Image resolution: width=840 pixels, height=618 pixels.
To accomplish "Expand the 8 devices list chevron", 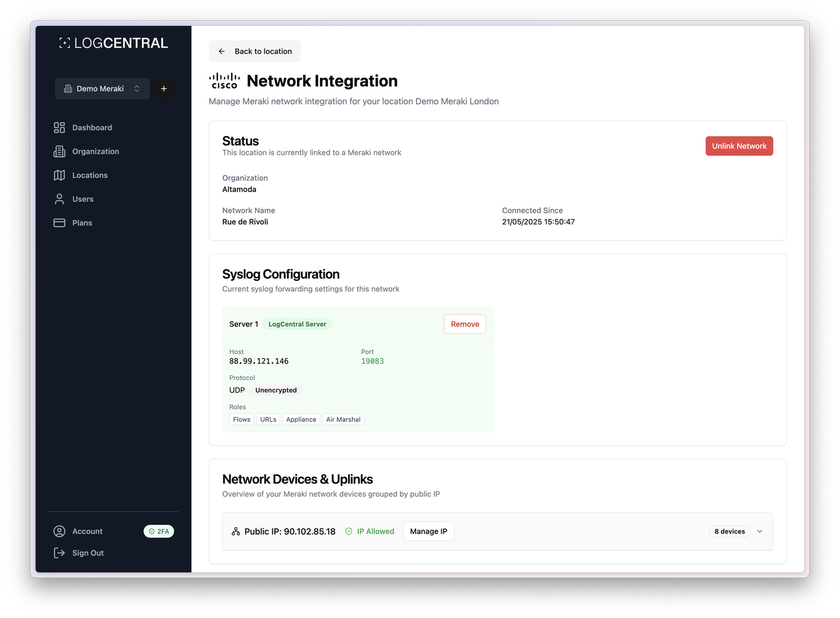I will click(x=759, y=531).
